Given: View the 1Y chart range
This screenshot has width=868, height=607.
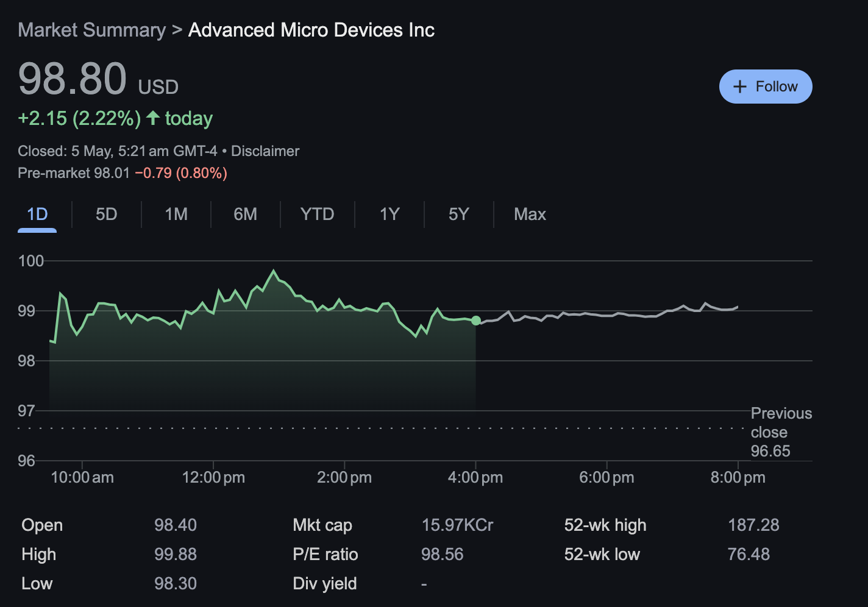Looking at the screenshot, I should (390, 215).
